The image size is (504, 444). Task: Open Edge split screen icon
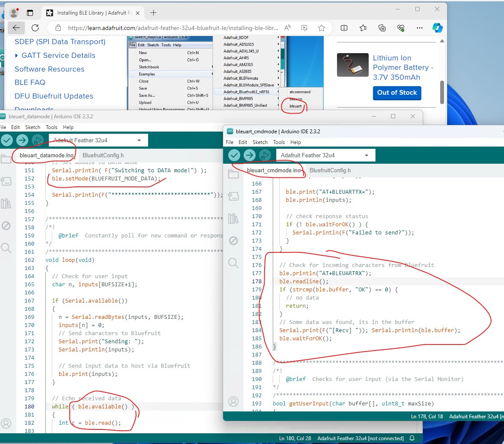[344, 28]
